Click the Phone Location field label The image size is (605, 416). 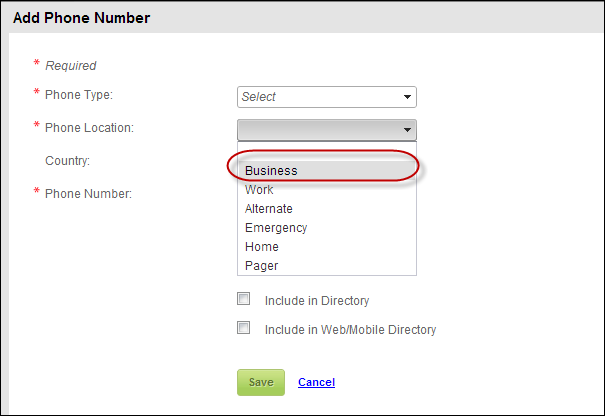pyautogui.click(x=90, y=127)
